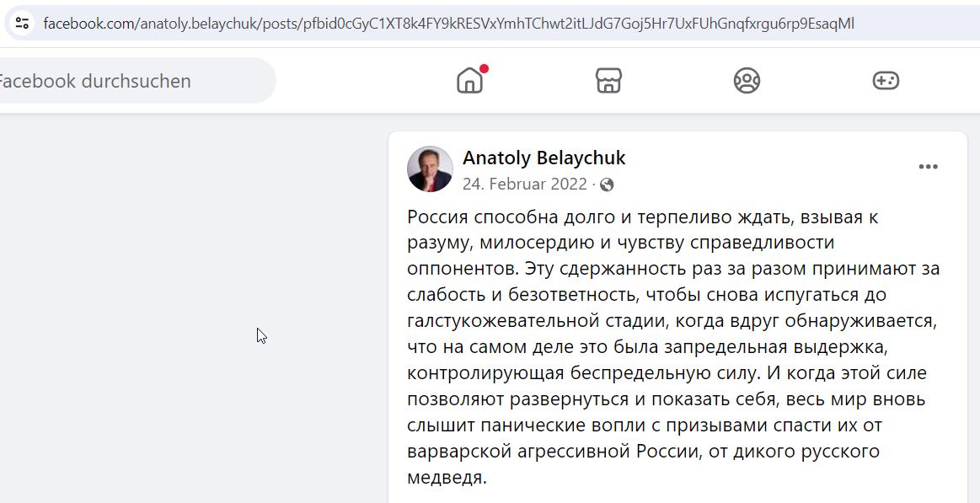Click the red notification dot on Home
Viewport: 980px width, 503px height.
click(x=485, y=69)
